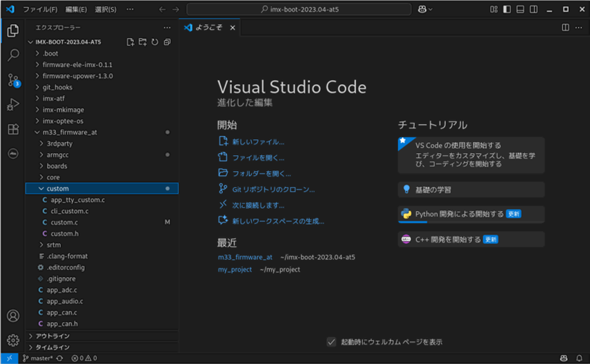Open the Search view in activity bar
Screen dimensions: 590x364
click(12, 55)
